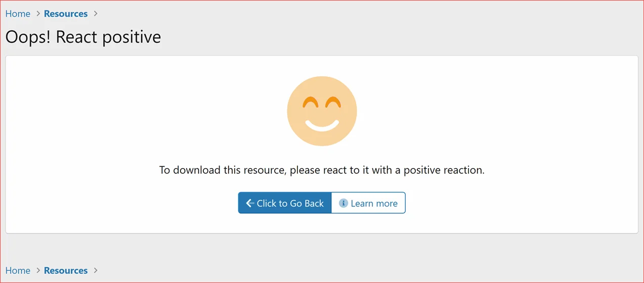Click the info icon beside Learn more
Image resolution: width=644 pixels, height=283 pixels.
click(x=343, y=203)
